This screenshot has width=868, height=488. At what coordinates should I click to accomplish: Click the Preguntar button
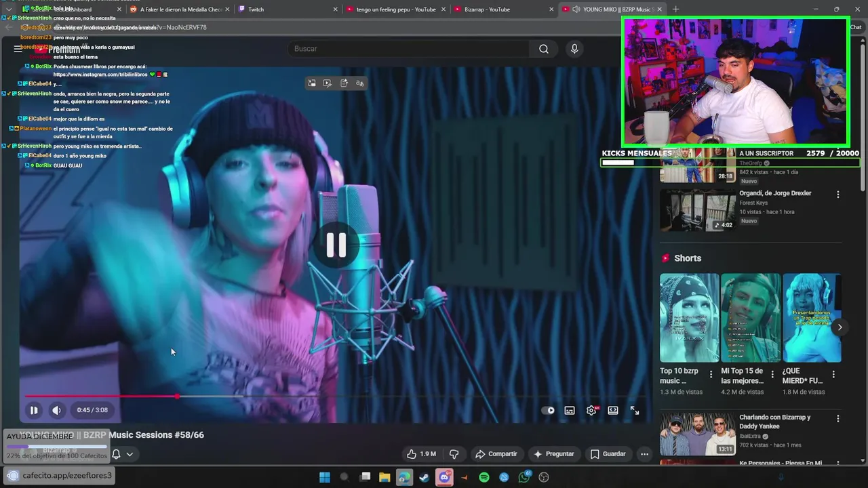[554, 454]
